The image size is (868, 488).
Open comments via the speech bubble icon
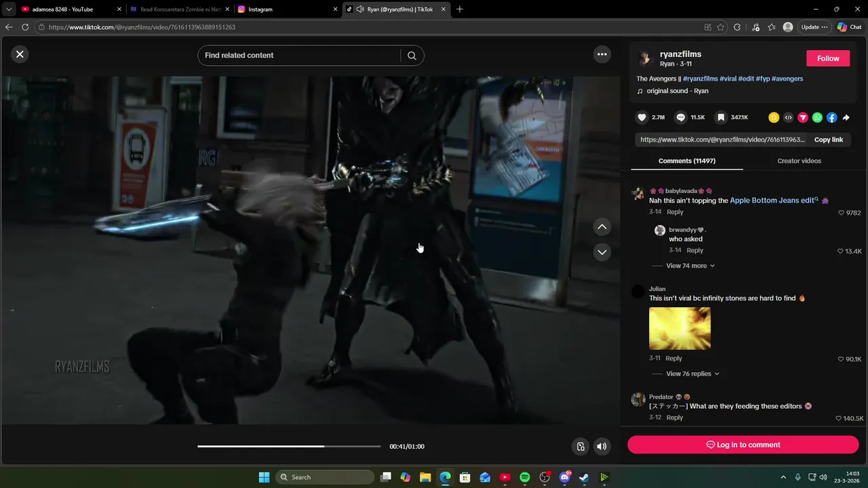click(x=681, y=117)
